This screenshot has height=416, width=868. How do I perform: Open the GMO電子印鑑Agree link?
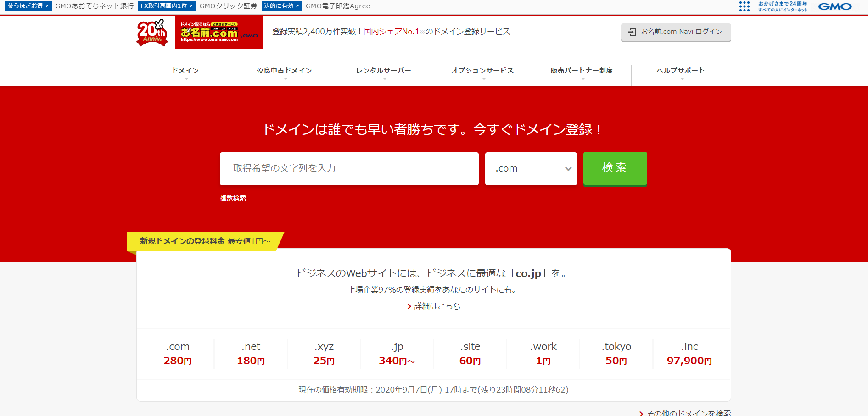click(338, 6)
